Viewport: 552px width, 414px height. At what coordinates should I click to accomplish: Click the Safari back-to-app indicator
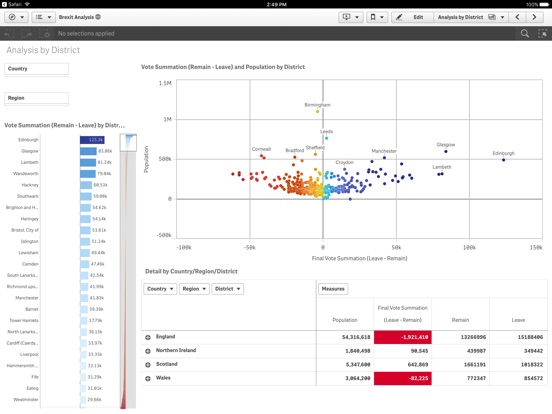[12, 4]
